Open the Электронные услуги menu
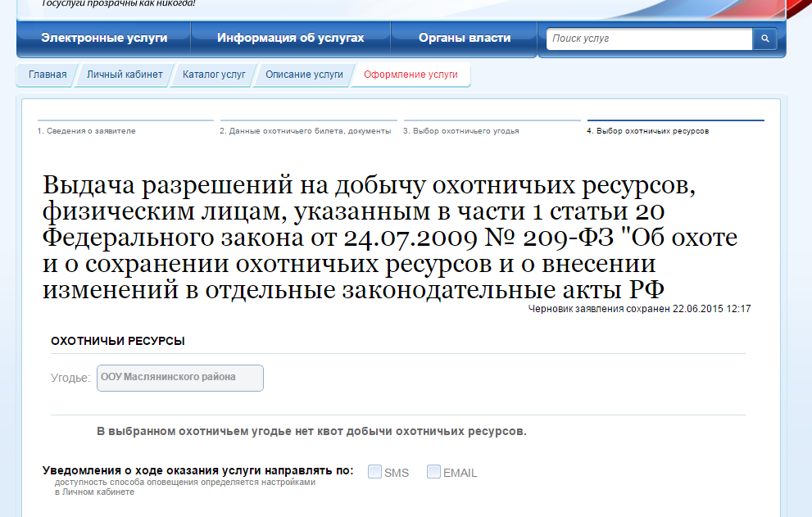Image resolution: width=812 pixels, height=517 pixels. coord(104,38)
